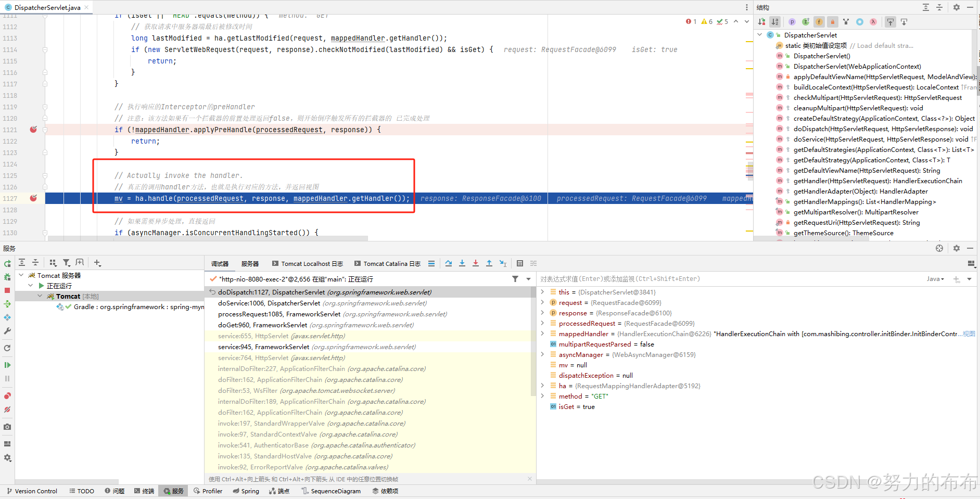Click Step Over debugger icon
Viewport: 980px width, 499px height.
tap(449, 263)
